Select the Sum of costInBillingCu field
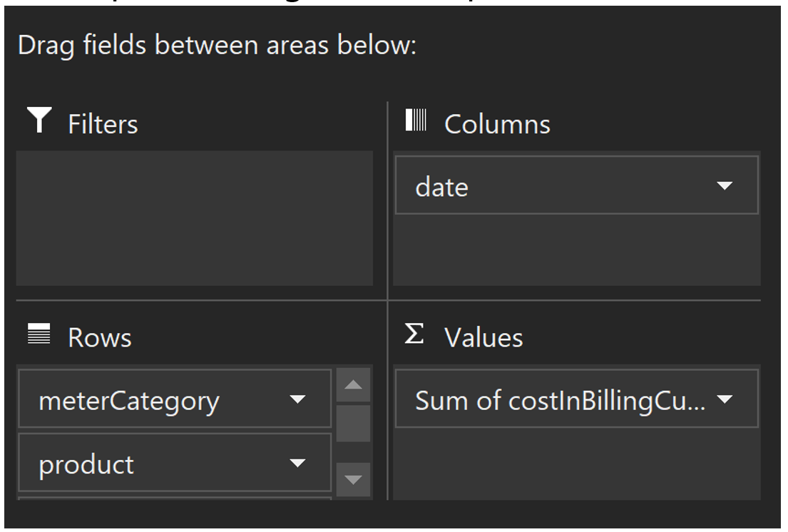Screen dimensions: 788x532 [x=556, y=401]
